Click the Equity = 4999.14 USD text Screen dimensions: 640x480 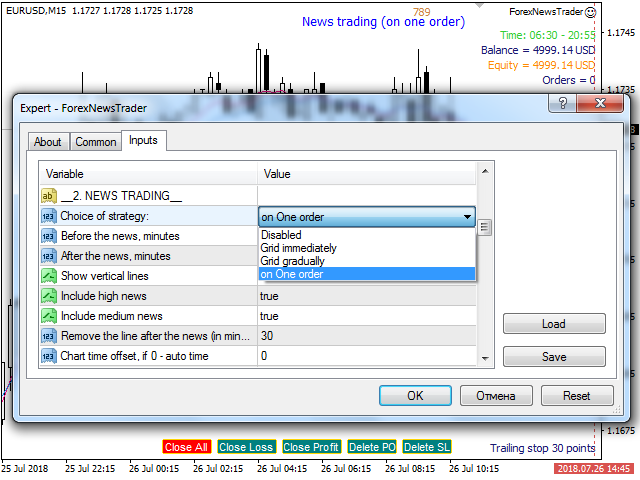click(x=541, y=65)
